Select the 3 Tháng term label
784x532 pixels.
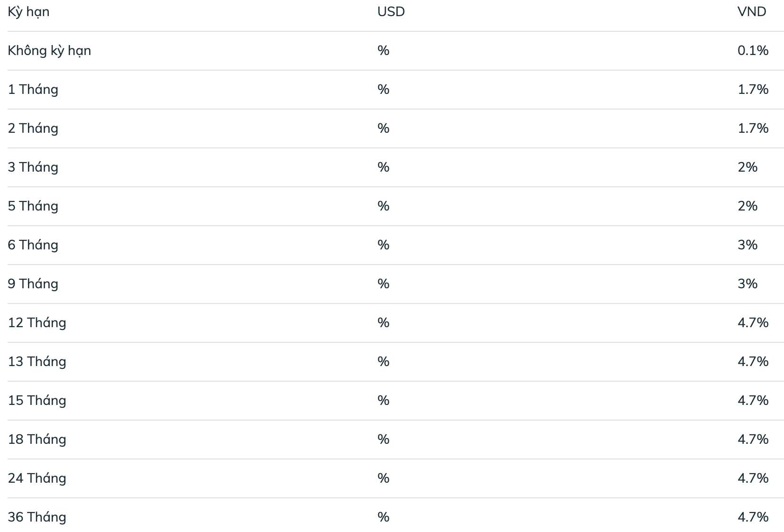click(x=33, y=167)
